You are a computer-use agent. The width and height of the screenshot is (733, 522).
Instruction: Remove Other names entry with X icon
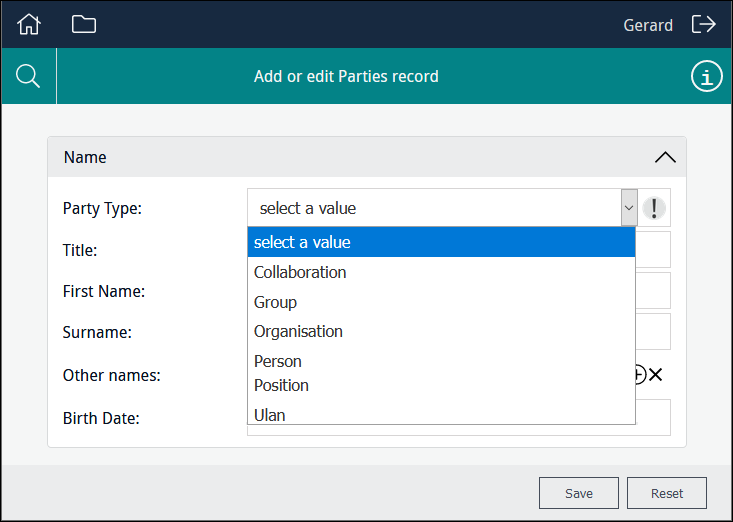(x=656, y=375)
